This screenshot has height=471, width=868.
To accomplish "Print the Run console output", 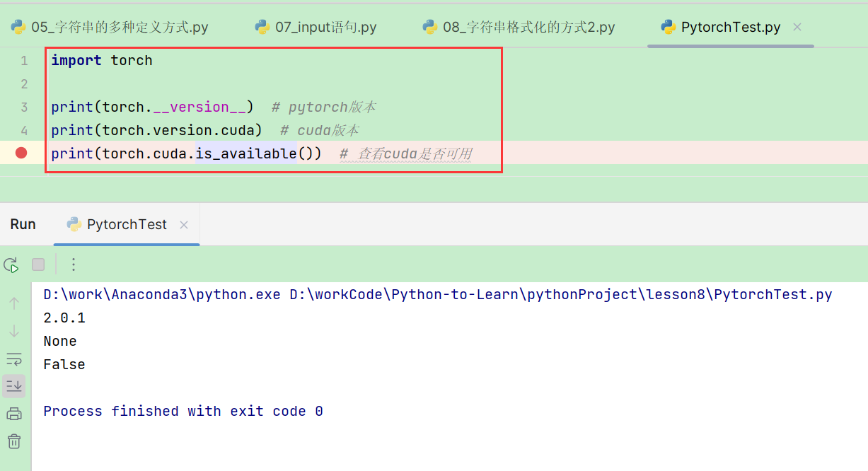I will (x=14, y=414).
